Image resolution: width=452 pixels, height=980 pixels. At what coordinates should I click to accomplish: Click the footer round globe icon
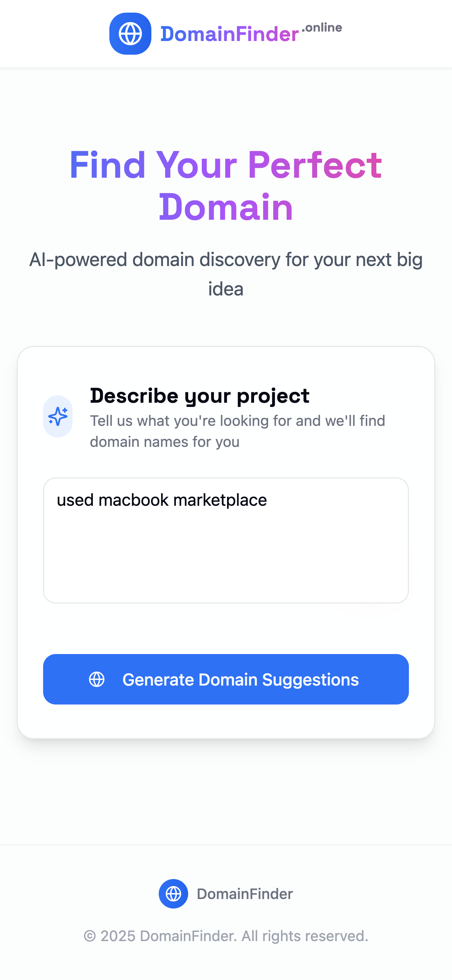[x=173, y=894]
